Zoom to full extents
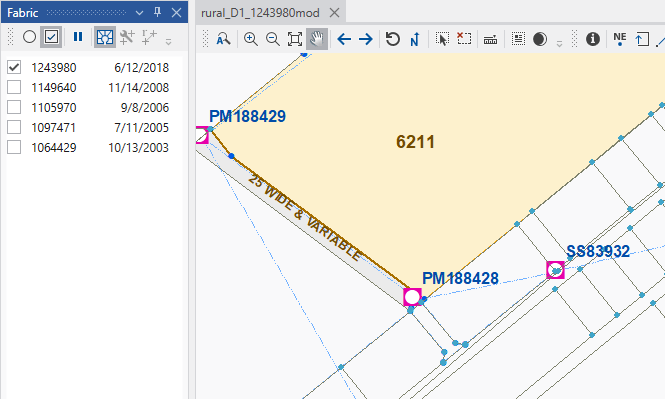This screenshot has width=665, height=399. (x=295, y=39)
